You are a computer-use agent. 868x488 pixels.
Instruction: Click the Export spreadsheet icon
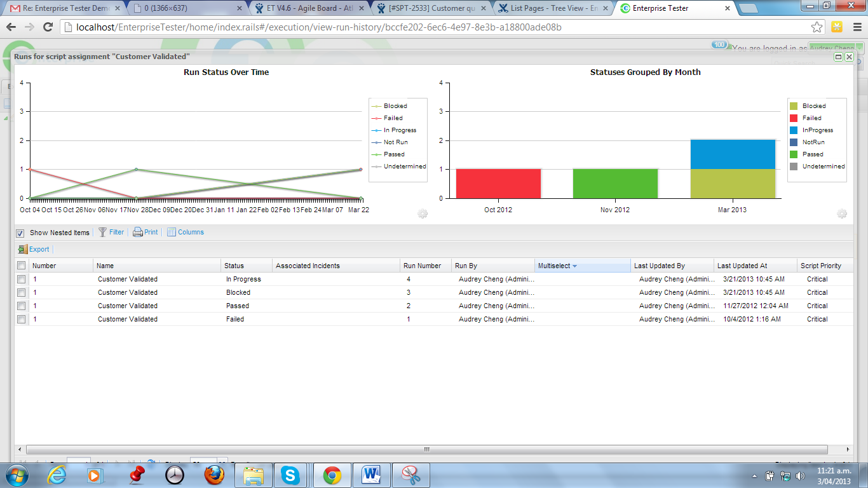tap(23, 250)
